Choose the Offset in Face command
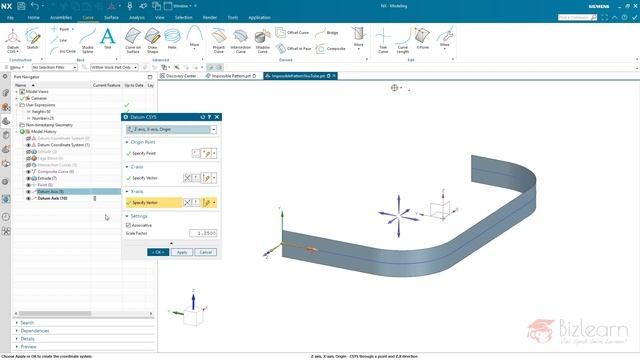640x360 pixels. (293, 48)
